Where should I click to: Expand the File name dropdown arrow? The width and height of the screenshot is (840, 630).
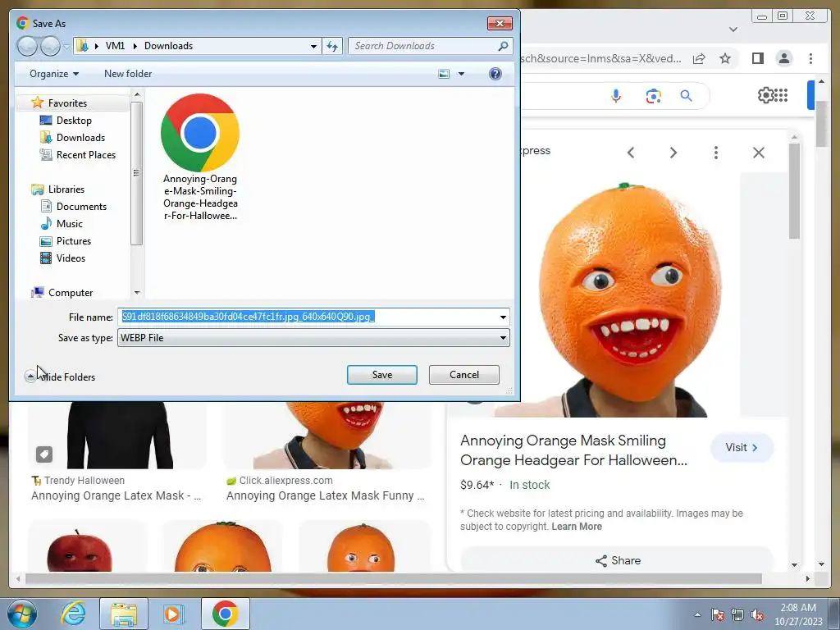point(503,317)
